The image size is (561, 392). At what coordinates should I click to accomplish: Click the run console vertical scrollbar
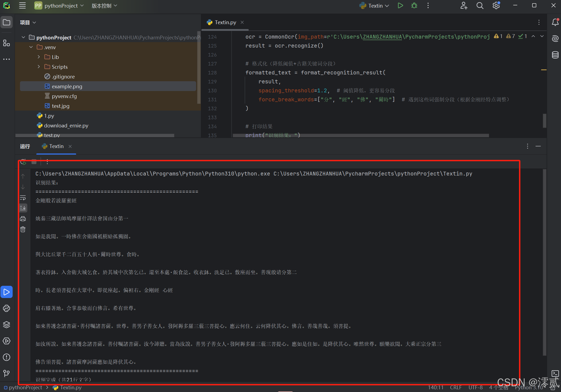point(544,261)
